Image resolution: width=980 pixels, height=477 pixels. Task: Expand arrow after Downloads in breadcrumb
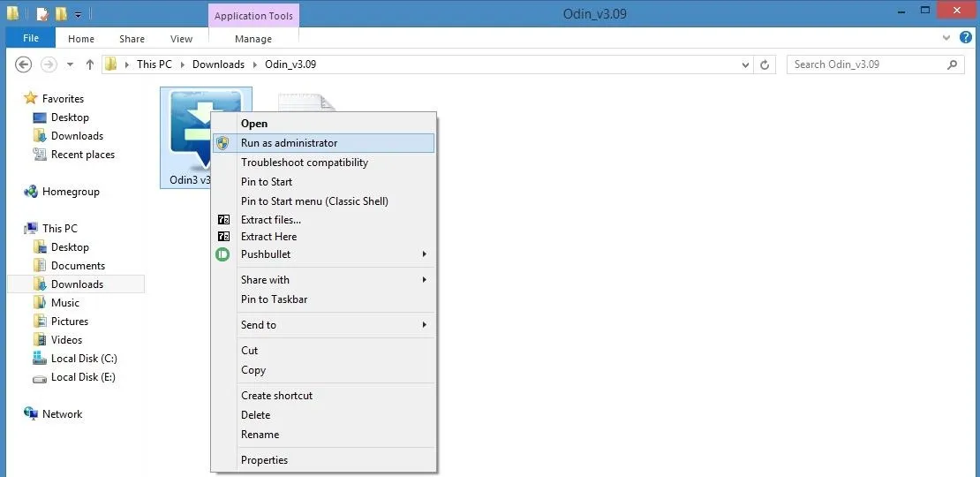click(x=254, y=64)
